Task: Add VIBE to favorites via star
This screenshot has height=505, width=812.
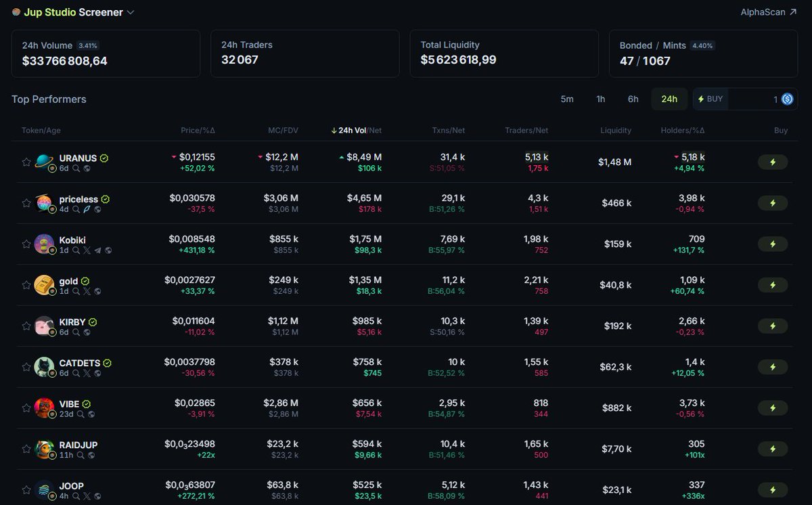Action: tap(26, 408)
